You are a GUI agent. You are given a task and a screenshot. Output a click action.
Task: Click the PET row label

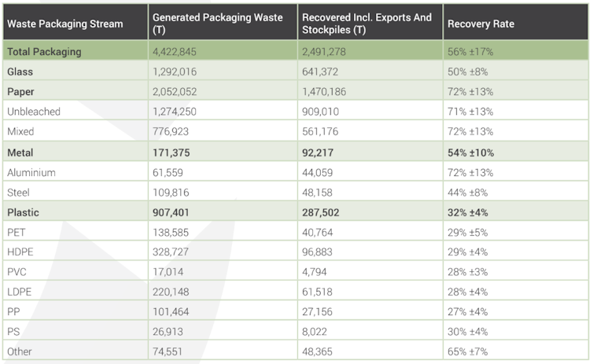pyautogui.click(x=17, y=232)
